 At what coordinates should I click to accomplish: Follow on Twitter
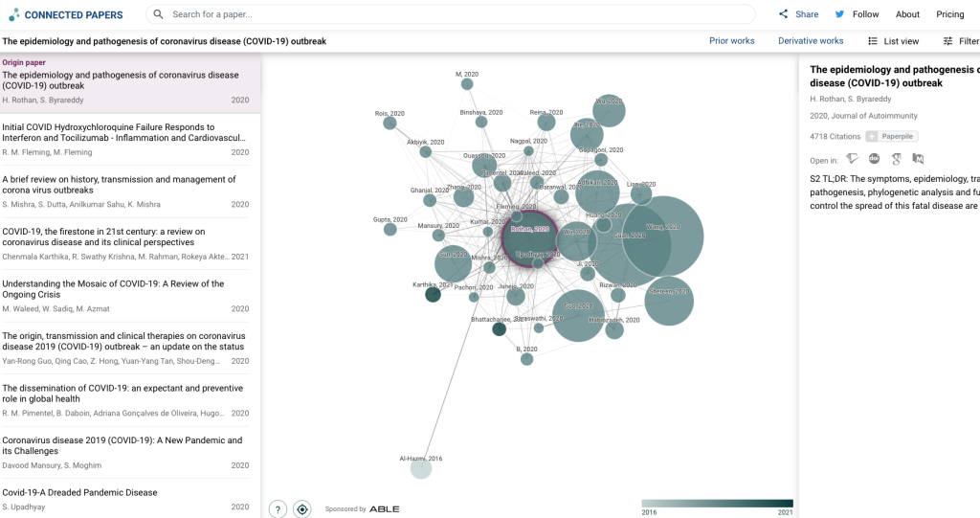(857, 14)
